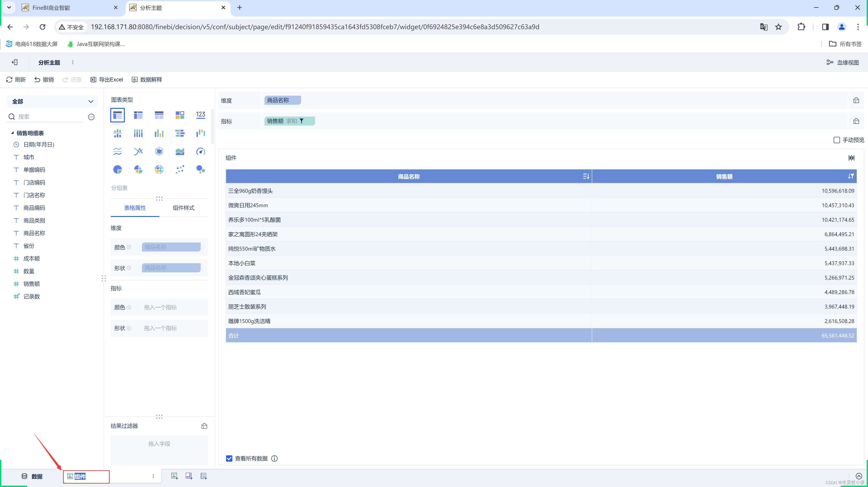Open the more menu next to 分析主题 title
The image size is (868, 487).
coord(73,62)
